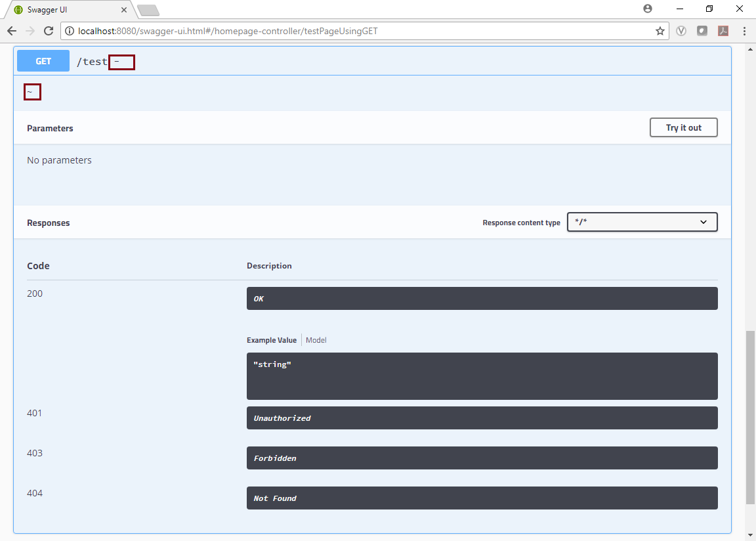This screenshot has width=756, height=541.
Task: Open the Response content type dropdown
Action: point(642,222)
